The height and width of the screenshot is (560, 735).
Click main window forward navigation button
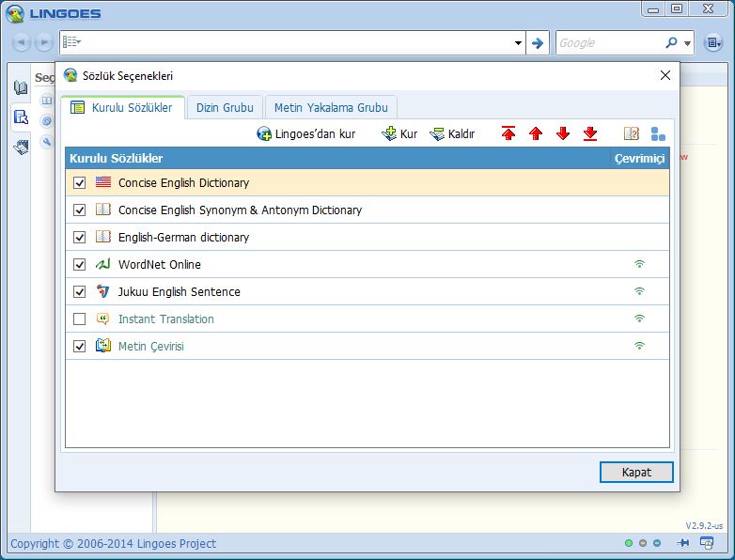(44, 42)
